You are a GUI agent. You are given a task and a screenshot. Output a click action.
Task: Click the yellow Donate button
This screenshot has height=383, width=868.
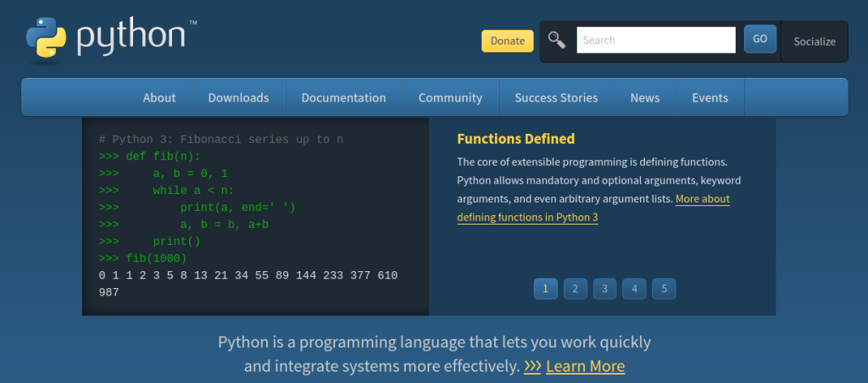tap(508, 41)
